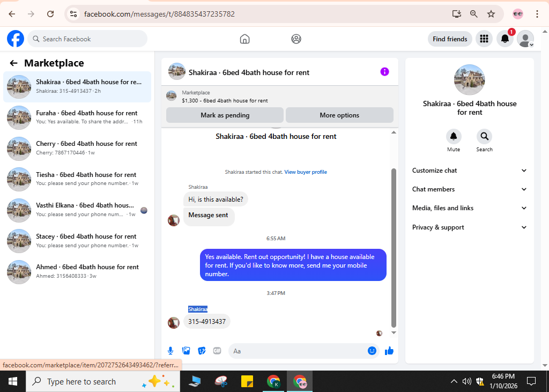This screenshot has height=392, width=549.
Task: Expand the Privacy & support section
Action: tap(469, 227)
